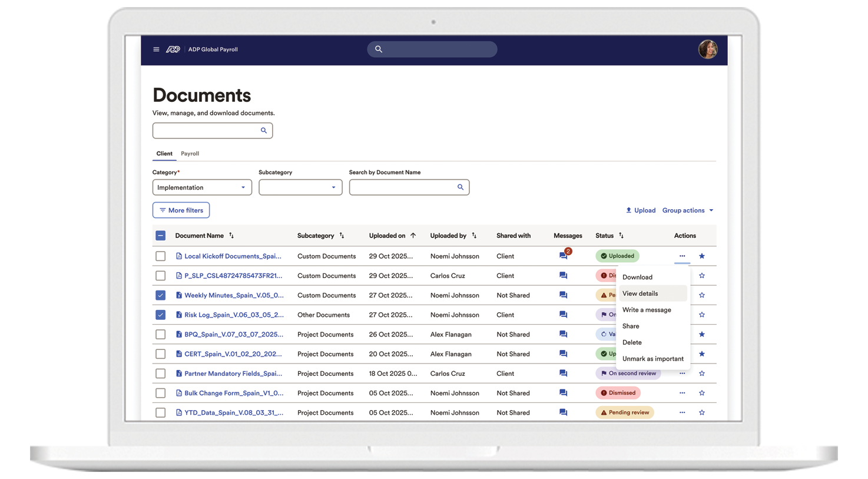The width and height of the screenshot is (868, 479).
Task: Sort table by Document Name column
Action: (x=231, y=236)
